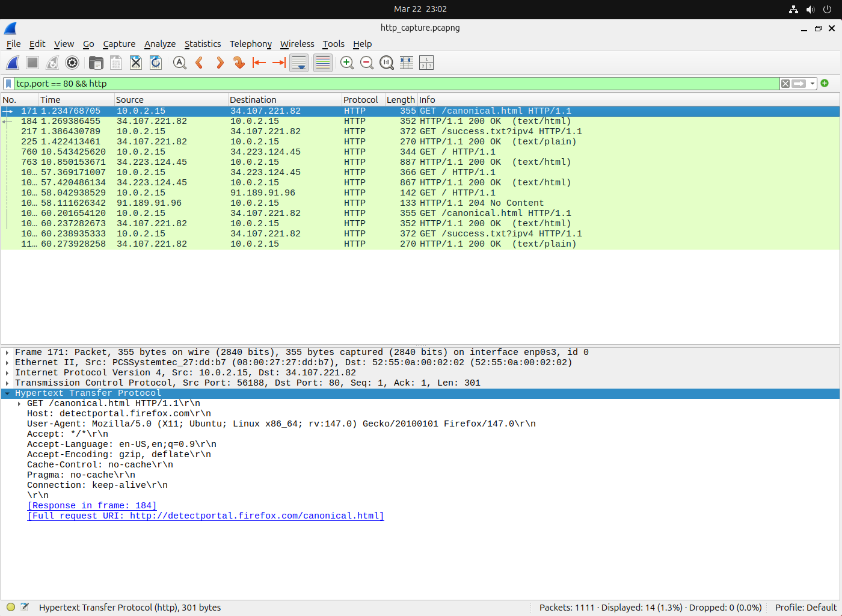Close this capture file
The height and width of the screenshot is (616, 842).
click(136, 63)
